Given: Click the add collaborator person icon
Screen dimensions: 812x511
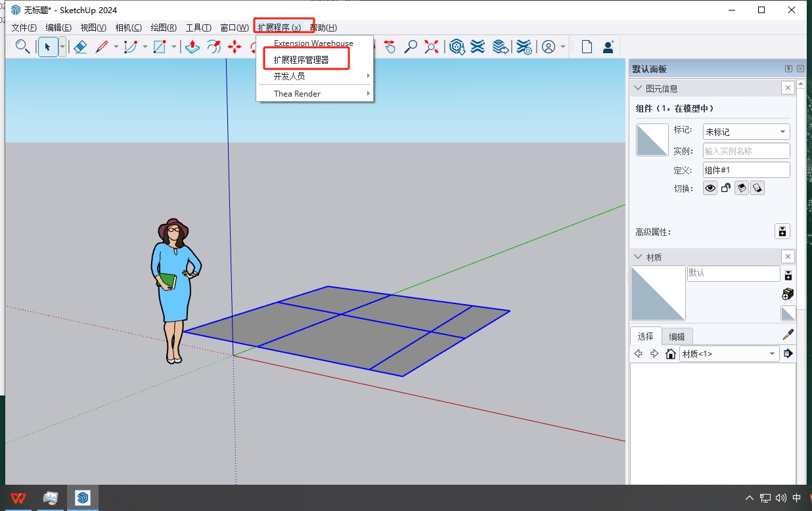Looking at the screenshot, I should pyautogui.click(x=608, y=47).
